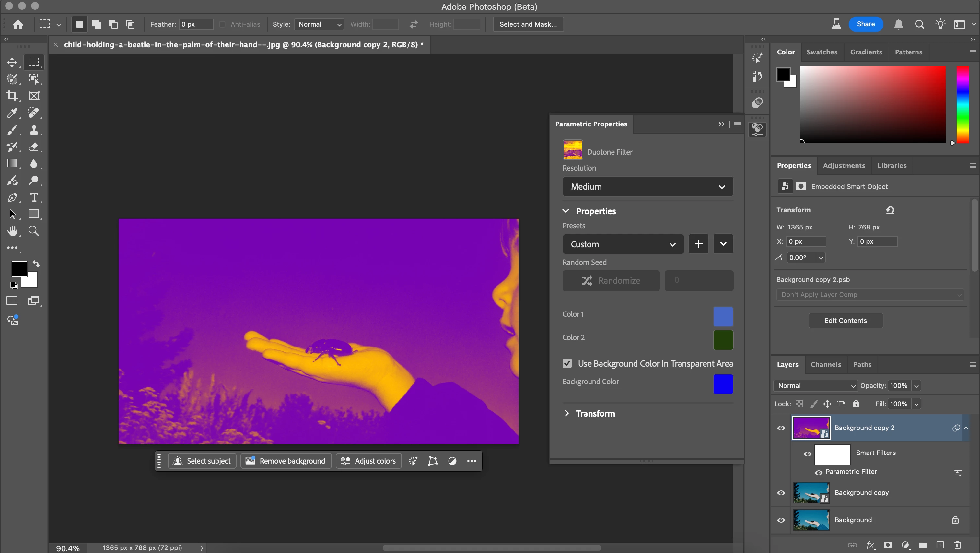The width and height of the screenshot is (980, 553).
Task: Select the Hand tool
Action: tap(12, 231)
